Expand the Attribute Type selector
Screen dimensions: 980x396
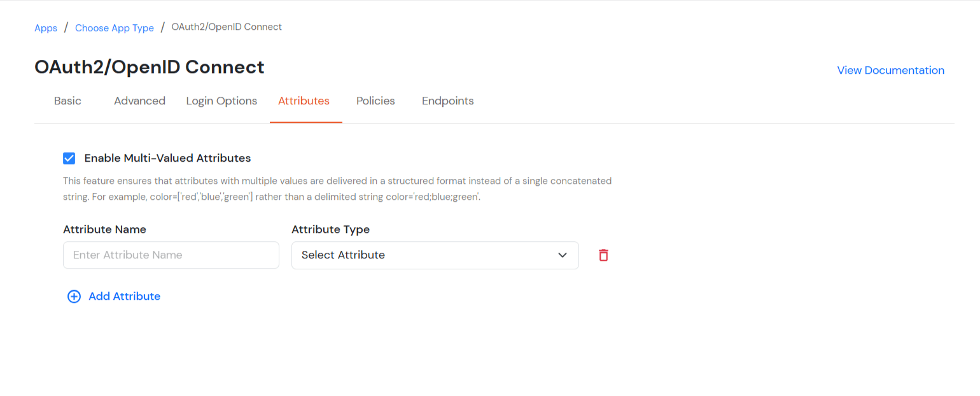435,255
